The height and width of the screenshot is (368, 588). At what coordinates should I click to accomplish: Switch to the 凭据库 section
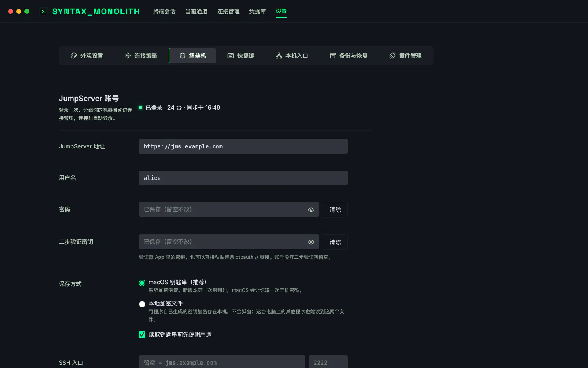258,11
